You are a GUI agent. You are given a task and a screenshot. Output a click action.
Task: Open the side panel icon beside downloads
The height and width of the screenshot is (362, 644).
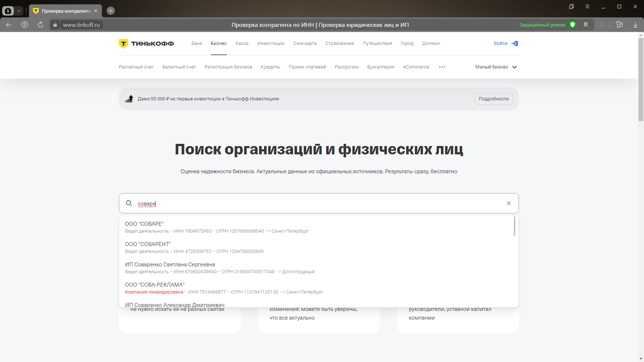pyautogui.click(x=619, y=25)
